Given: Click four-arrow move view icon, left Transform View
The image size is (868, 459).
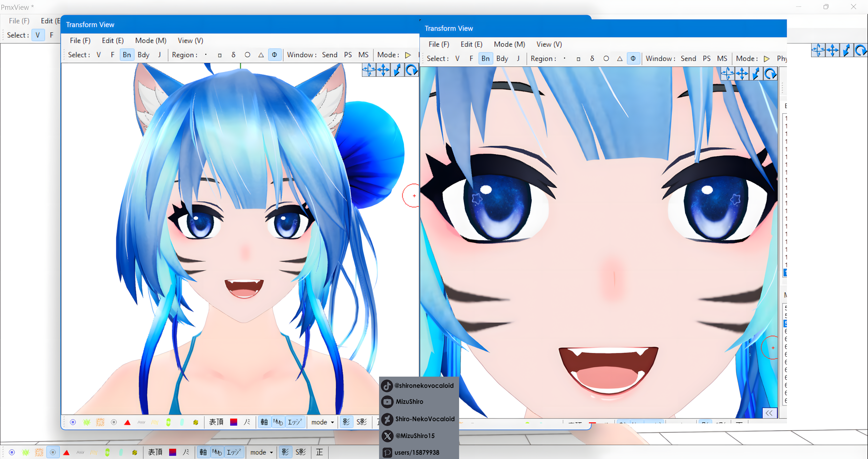Looking at the screenshot, I should point(383,70).
